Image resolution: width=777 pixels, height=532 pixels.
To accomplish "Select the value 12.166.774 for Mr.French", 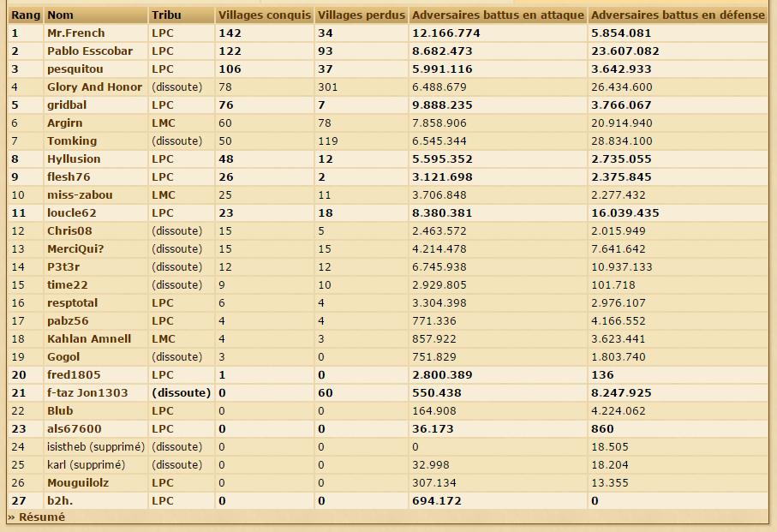I will click(x=446, y=33).
